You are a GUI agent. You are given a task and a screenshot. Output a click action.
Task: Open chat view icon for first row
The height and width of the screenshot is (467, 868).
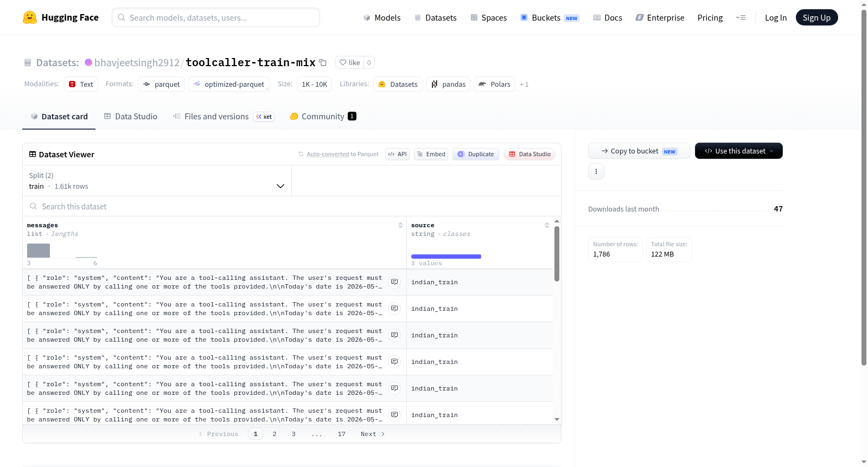[x=394, y=282]
